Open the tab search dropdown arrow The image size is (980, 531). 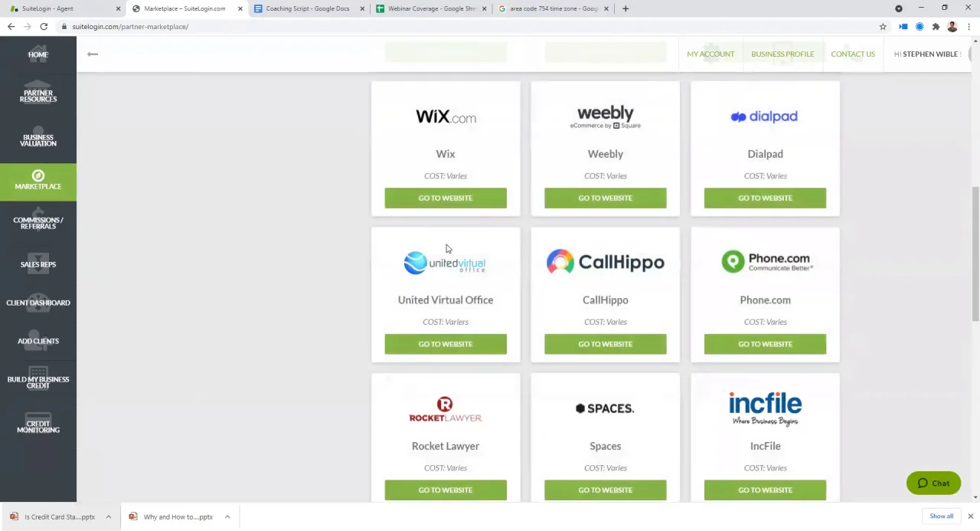tap(899, 8)
